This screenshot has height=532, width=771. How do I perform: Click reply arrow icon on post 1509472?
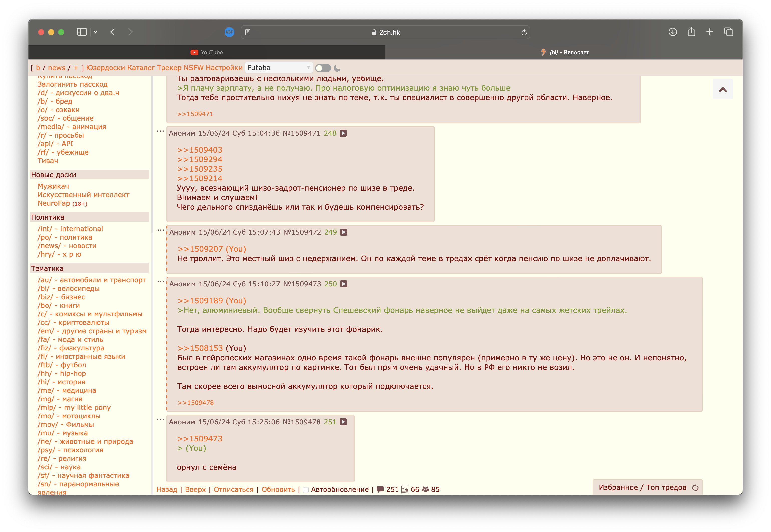[x=344, y=232]
